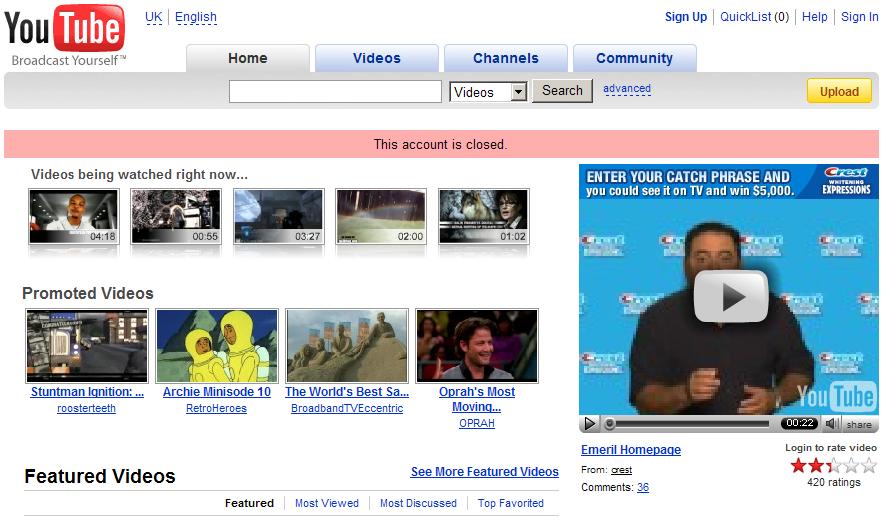Open the Help link
This screenshot has width=893, height=523.
[814, 17]
